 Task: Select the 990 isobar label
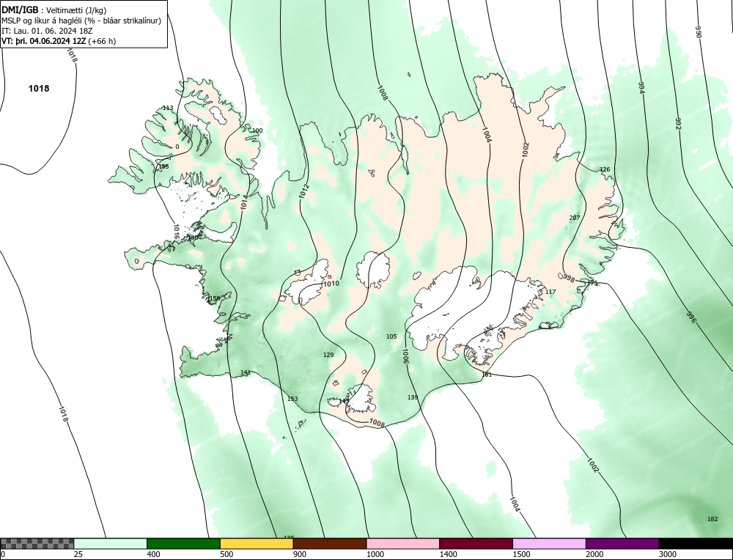699,32
